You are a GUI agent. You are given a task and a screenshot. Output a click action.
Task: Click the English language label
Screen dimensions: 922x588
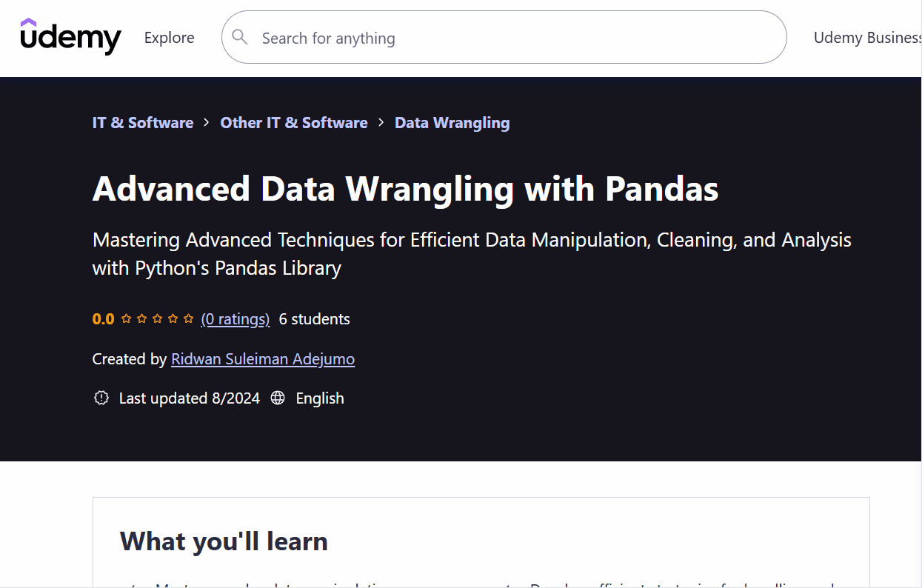click(320, 398)
